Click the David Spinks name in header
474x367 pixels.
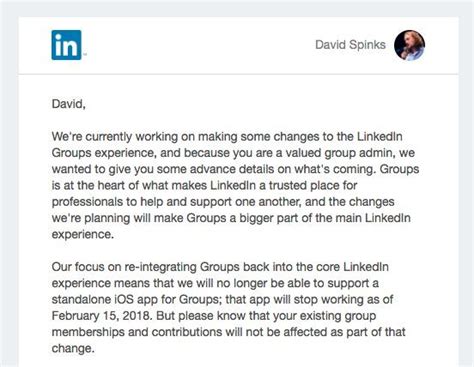coord(350,45)
